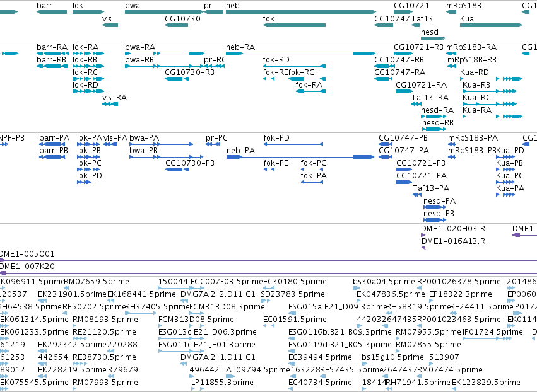Click EST EC01591.5prime
The width and height of the screenshot is (537, 392).
point(295,320)
